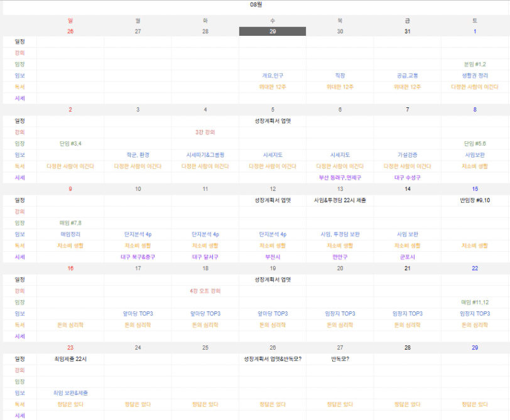510x420 pixels.
Task: Select date cell 25
Action: coord(205,348)
